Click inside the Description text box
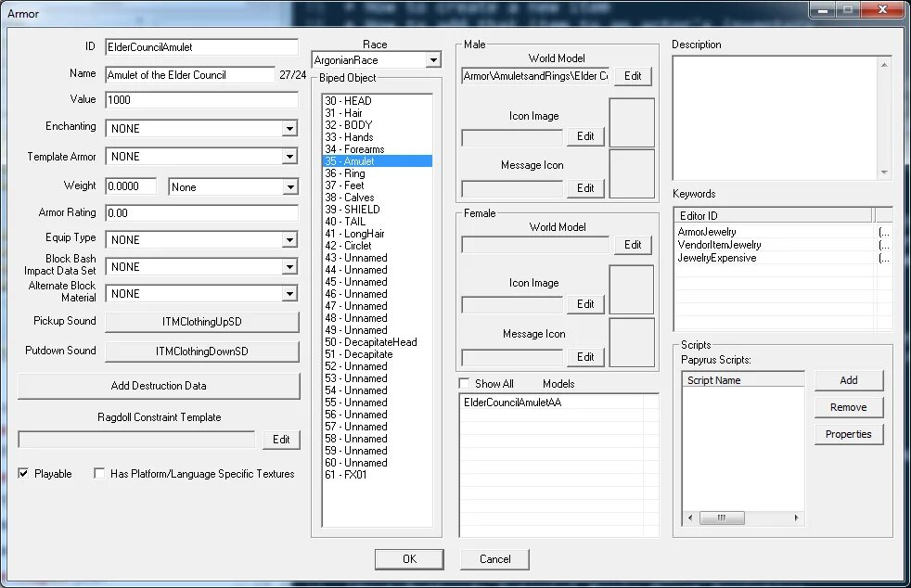911x588 pixels. (776, 119)
